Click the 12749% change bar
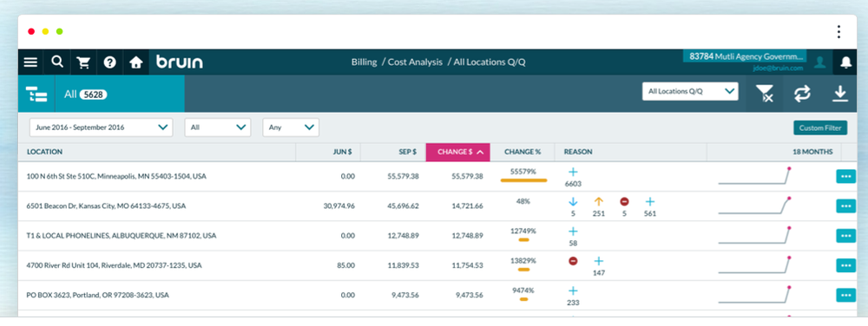The width and height of the screenshot is (868, 326). click(523, 240)
